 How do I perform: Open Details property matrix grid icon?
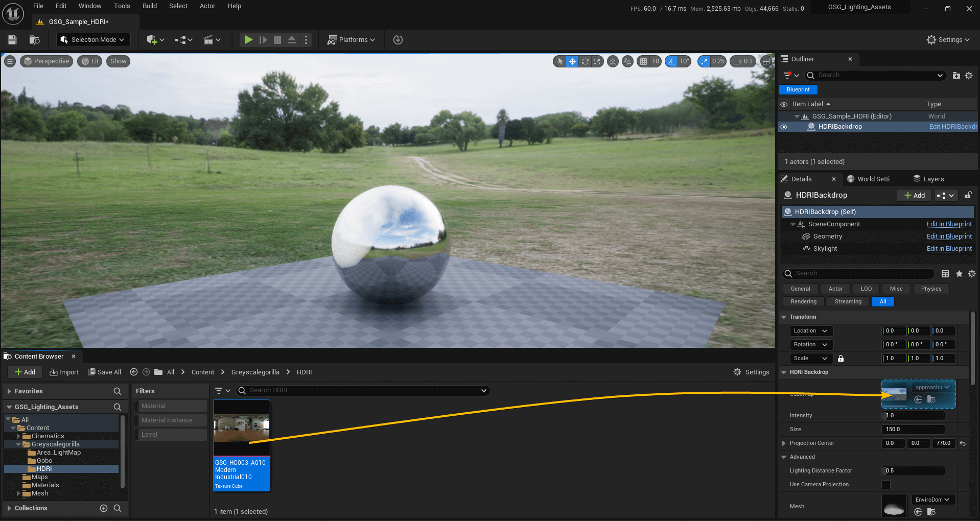(x=945, y=274)
